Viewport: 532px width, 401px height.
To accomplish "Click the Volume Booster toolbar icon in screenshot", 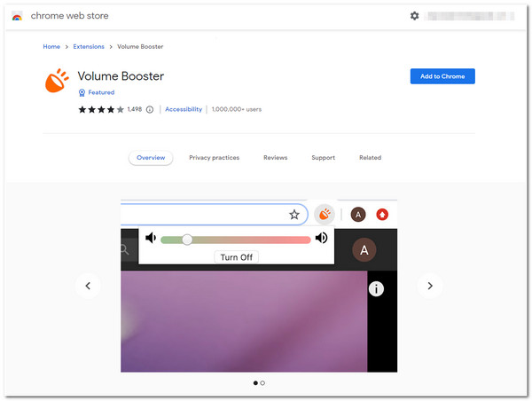I will (x=325, y=215).
